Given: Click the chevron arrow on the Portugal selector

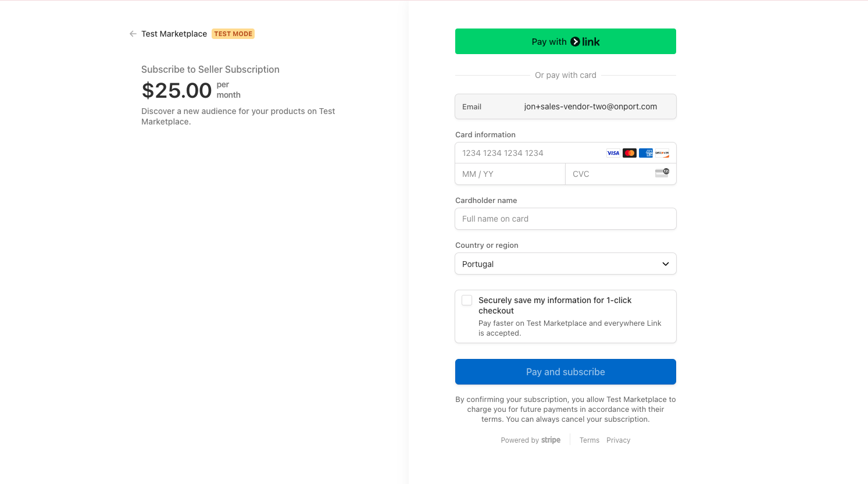Looking at the screenshot, I should [x=666, y=264].
